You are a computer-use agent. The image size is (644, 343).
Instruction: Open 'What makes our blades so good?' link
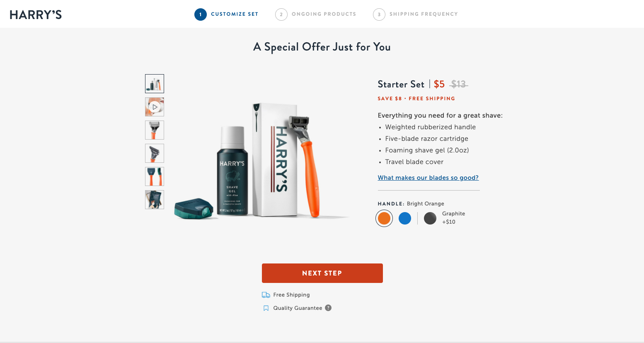pos(428,178)
